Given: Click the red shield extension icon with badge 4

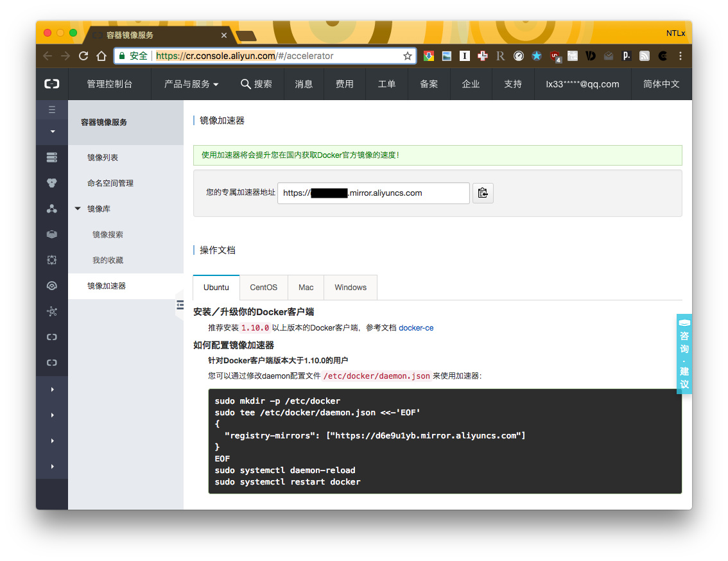Looking at the screenshot, I should [x=555, y=56].
